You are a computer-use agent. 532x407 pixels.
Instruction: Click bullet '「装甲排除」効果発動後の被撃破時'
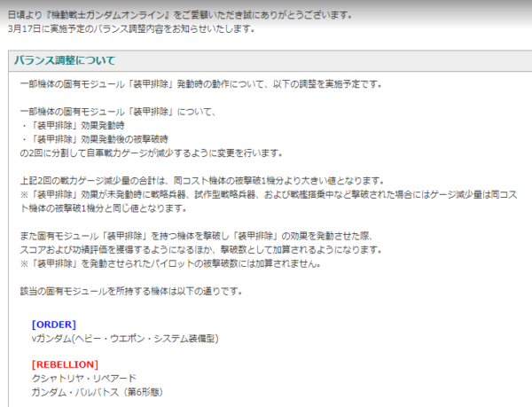[x=95, y=139]
